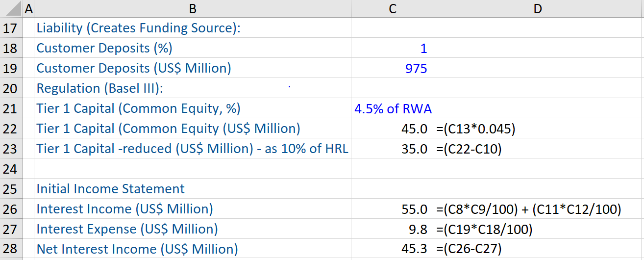The width and height of the screenshot is (644, 260).
Task: Select column B header
Action: tap(193, 8)
